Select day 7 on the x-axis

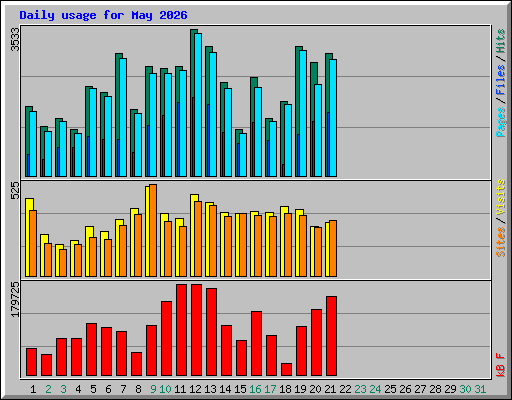pos(123,389)
